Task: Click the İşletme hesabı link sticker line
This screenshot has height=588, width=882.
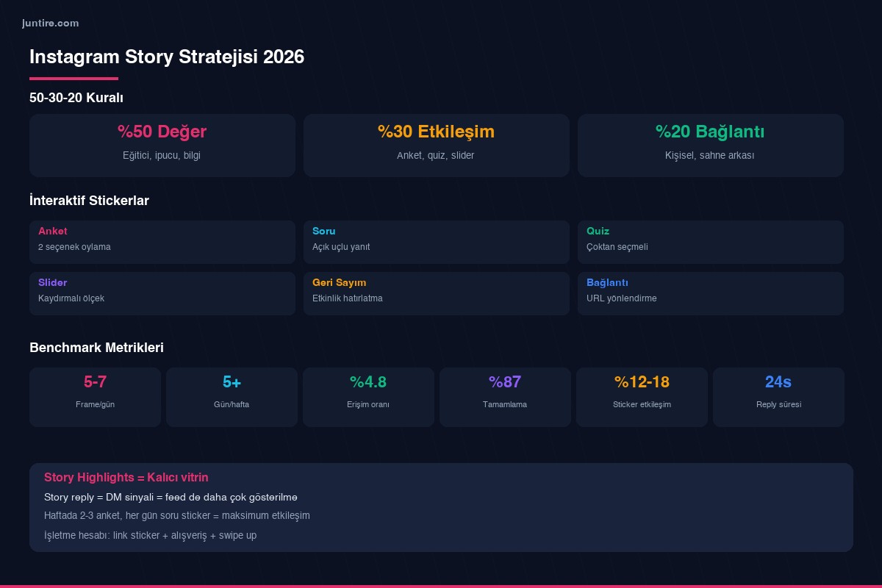Action: tap(150, 535)
